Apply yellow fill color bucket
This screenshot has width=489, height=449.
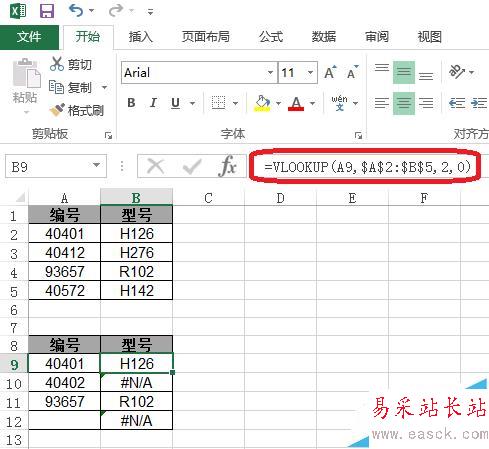(262, 103)
